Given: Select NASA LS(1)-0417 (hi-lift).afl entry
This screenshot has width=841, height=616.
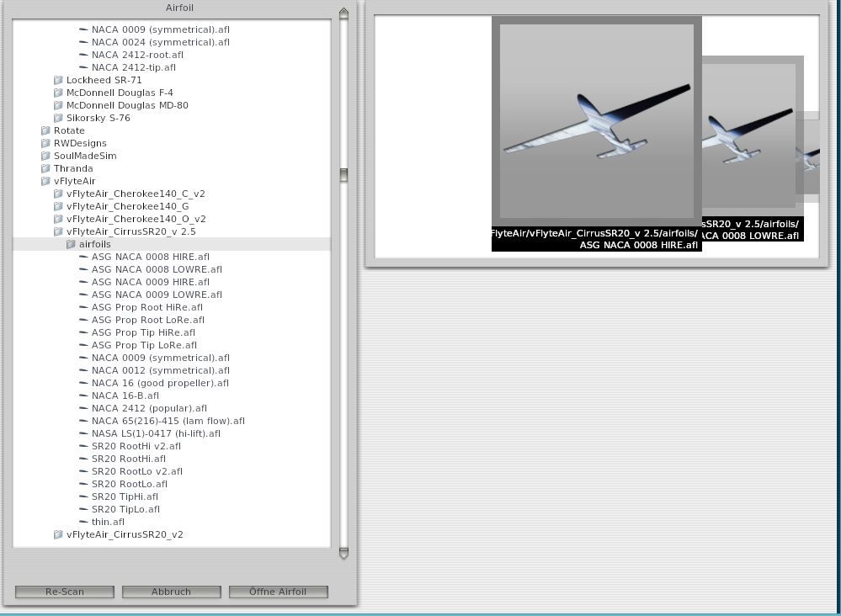Looking at the screenshot, I should (x=156, y=433).
